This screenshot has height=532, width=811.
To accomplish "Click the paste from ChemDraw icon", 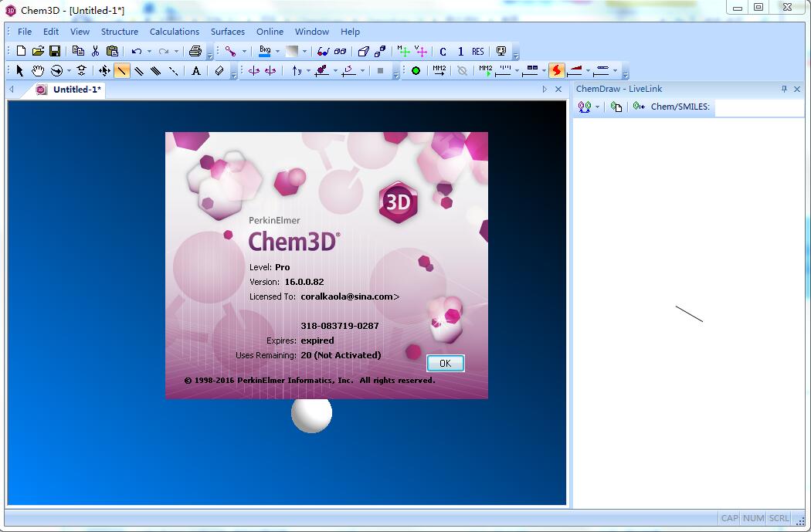I will click(616, 107).
